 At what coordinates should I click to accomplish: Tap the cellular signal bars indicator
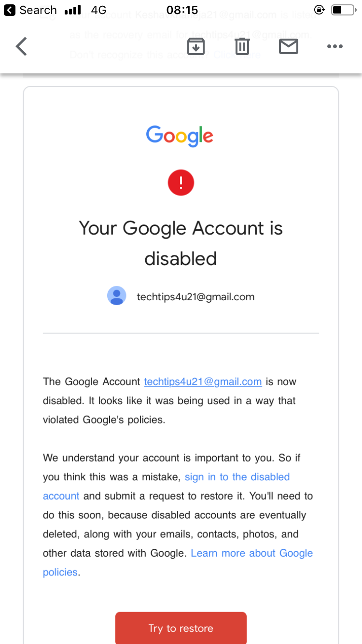pos(72,10)
